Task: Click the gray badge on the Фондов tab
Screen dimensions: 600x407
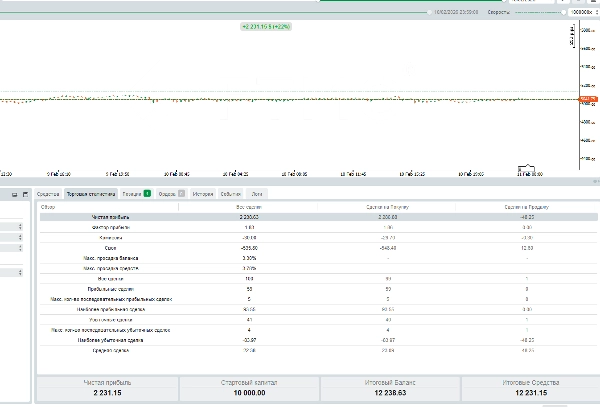Action: (x=182, y=193)
